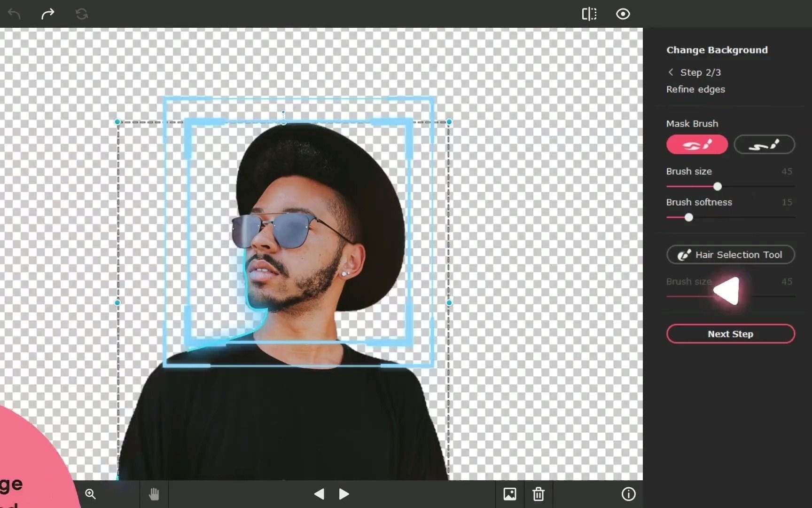Open the image picker icon

pos(510,494)
